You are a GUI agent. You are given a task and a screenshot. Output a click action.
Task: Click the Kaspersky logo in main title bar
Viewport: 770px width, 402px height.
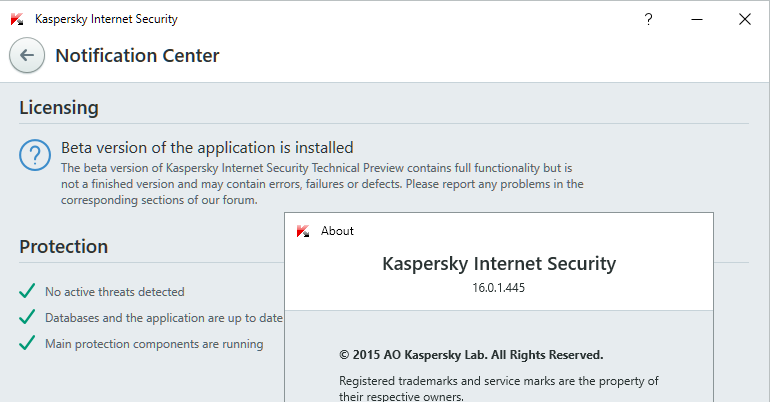[x=17, y=19]
